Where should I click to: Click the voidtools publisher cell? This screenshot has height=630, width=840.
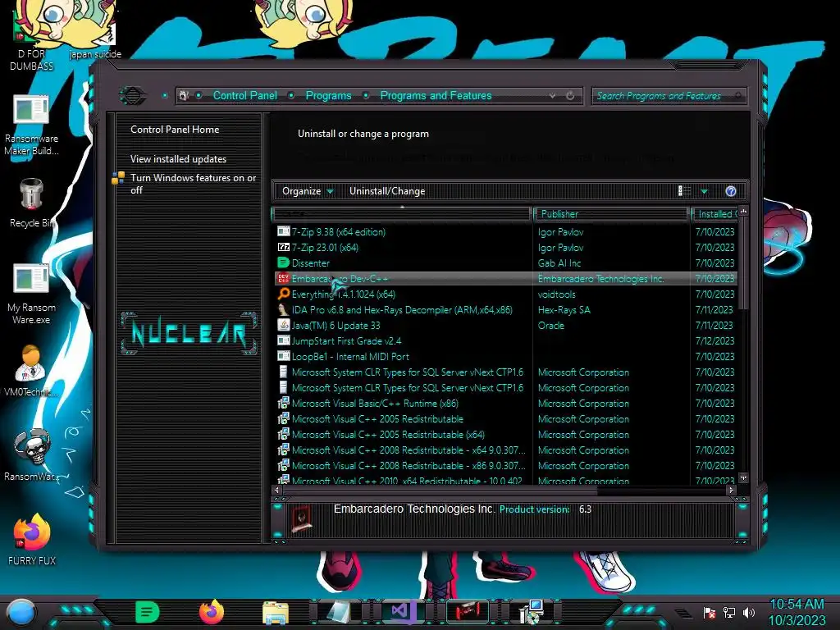point(557,294)
